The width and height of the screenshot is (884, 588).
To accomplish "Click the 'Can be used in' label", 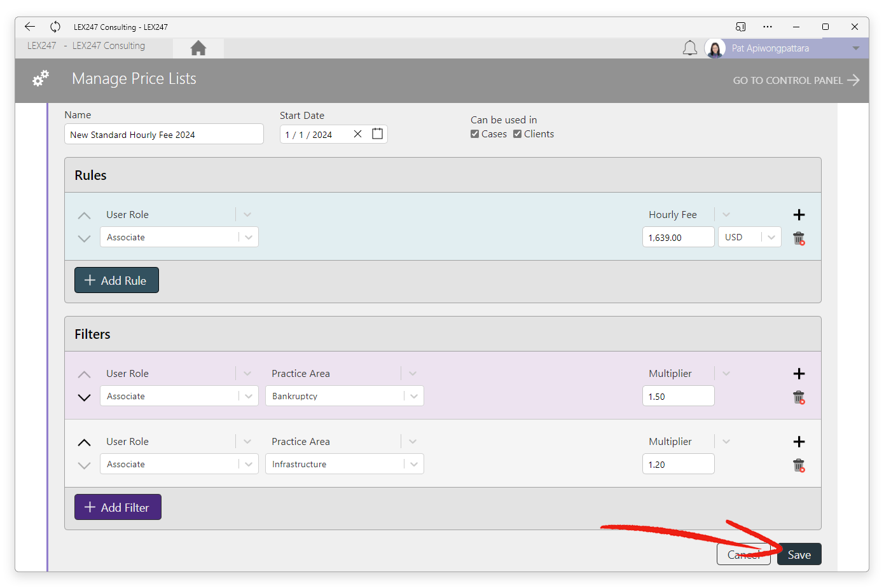I will click(x=504, y=120).
